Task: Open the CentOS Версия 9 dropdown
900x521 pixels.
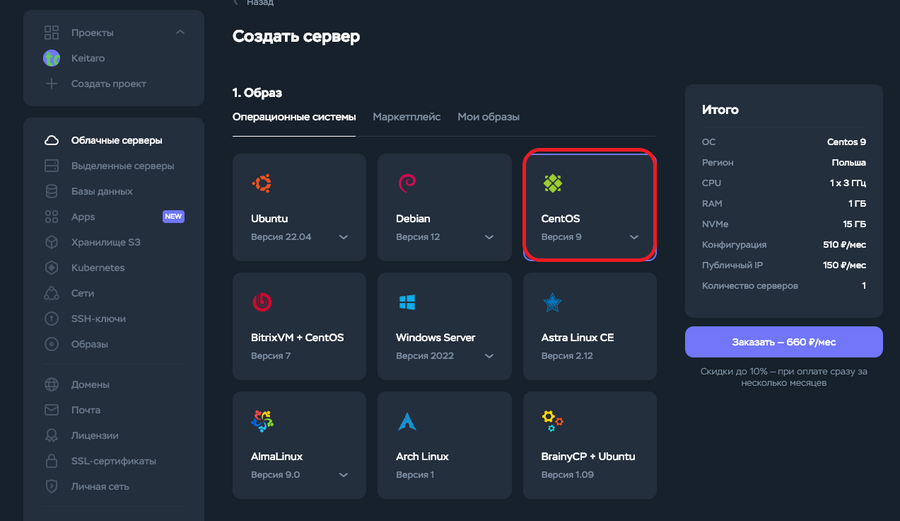Action: pyautogui.click(x=634, y=237)
